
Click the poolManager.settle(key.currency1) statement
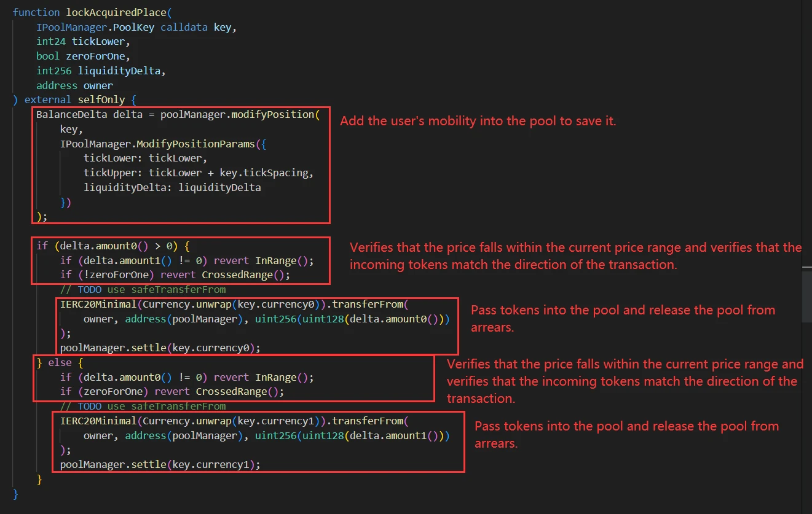[x=160, y=465]
